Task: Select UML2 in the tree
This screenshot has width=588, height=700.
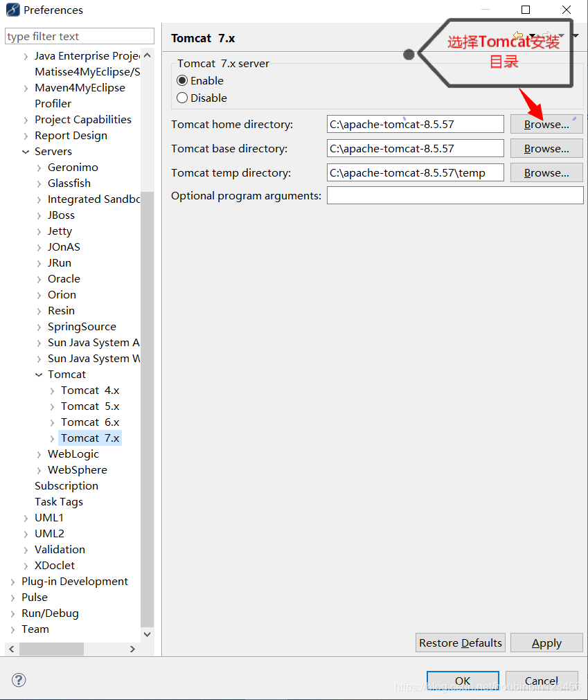Action: coord(49,534)
